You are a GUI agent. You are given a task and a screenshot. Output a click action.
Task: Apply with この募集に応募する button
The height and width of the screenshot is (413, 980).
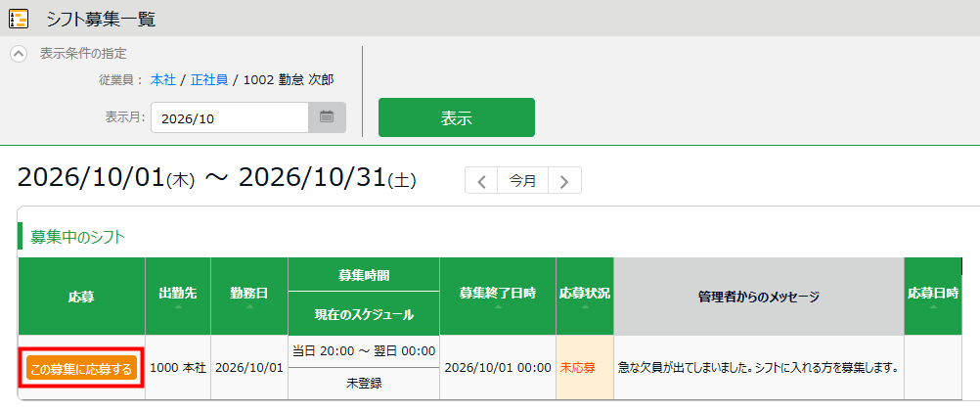[x=81, y=369]
